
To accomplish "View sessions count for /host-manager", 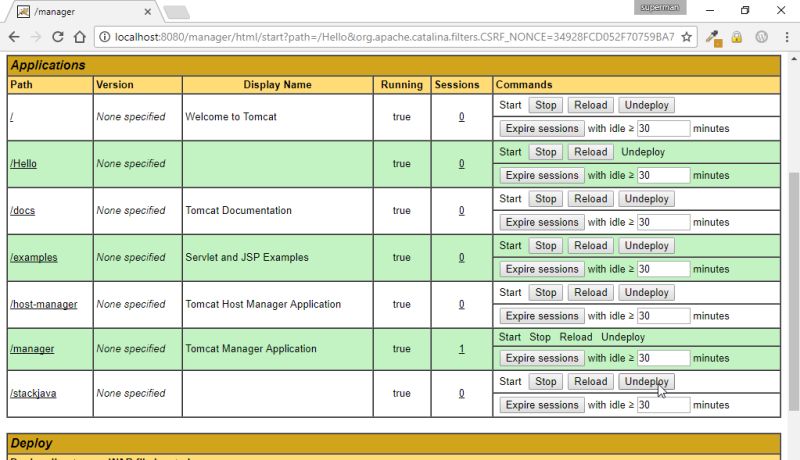I will point(461,304).
